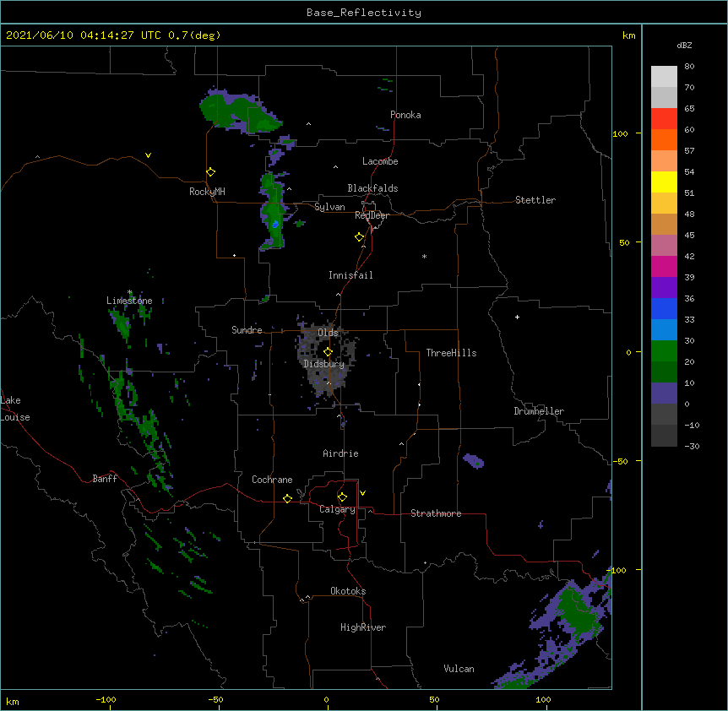Select the royal blue 33-36 dBZ legend swatch
The image size is (728, 711).
664,308
